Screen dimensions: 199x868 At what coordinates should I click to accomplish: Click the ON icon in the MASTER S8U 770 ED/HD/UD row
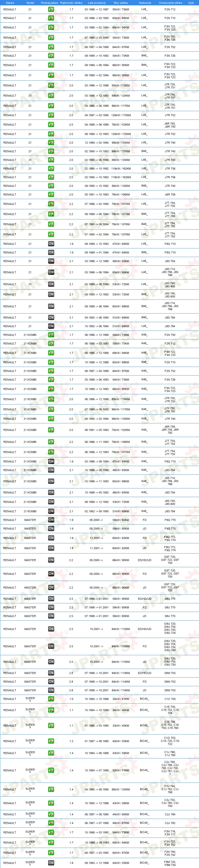51,599
